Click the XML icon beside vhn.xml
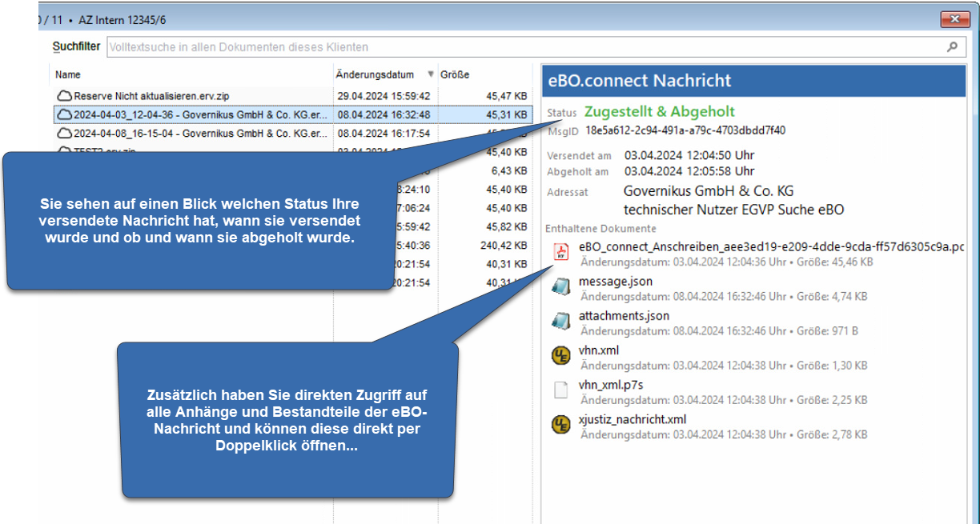Viewport: 980px width, 524px height. (561, 356)
